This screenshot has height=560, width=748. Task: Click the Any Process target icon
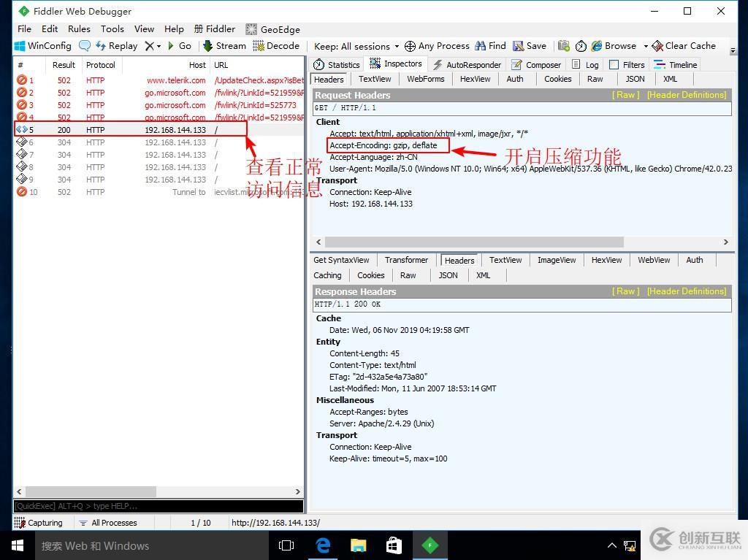[411, 46]
